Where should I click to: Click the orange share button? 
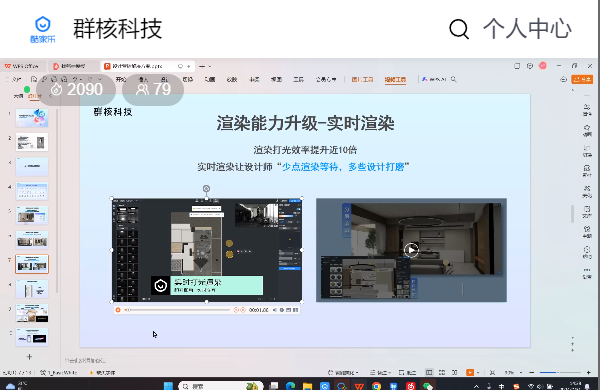(x=582, y=79)
